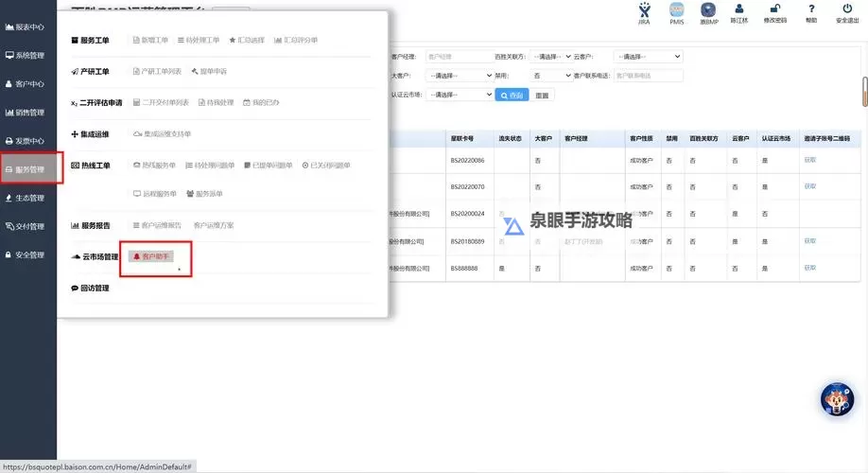This screenshot has width=868, height=473.
Task: Focus the 客户经理 input field
Action: click(459, 57)
